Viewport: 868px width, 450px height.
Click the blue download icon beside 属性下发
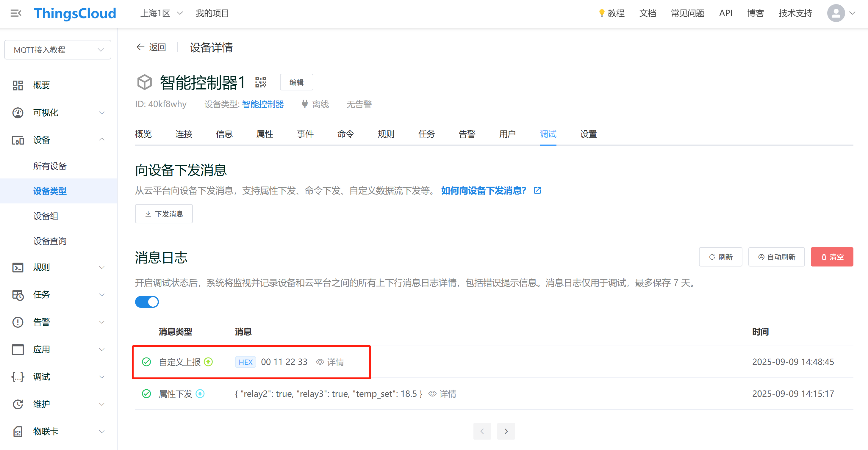[200, 394]
